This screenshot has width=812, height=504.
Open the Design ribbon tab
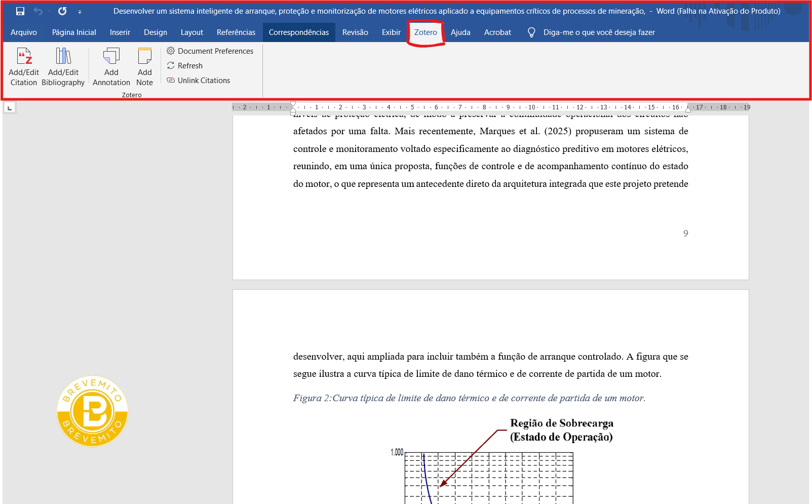coord(156,32)
